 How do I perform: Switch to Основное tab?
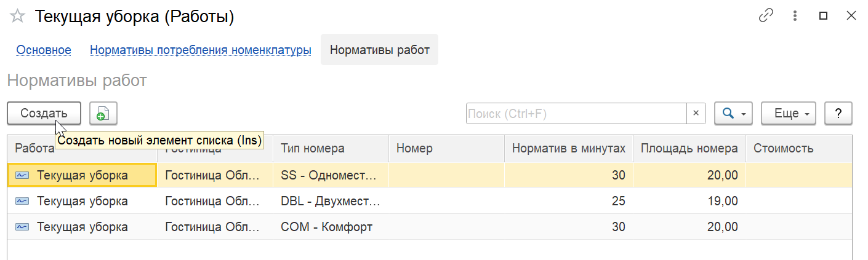[44, 50]
